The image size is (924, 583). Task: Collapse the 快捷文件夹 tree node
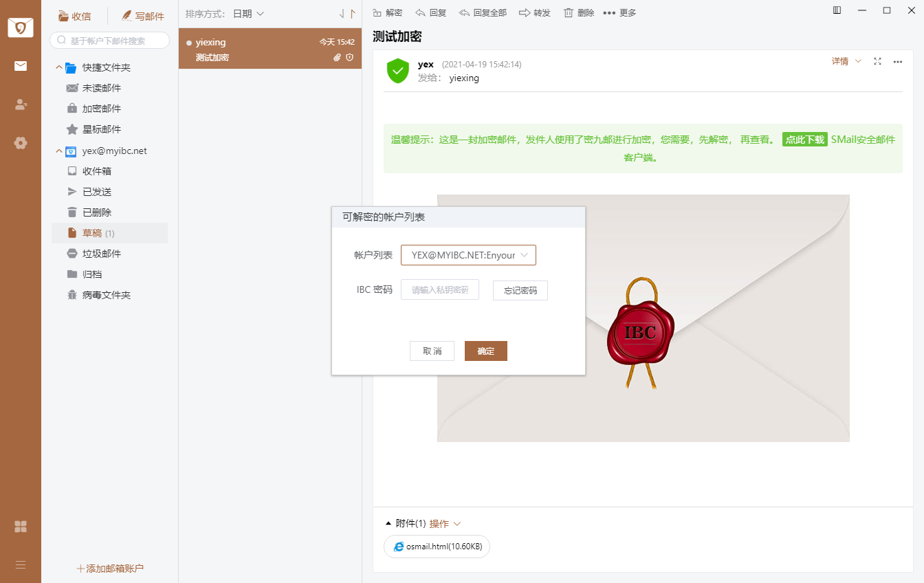(59, 67)
